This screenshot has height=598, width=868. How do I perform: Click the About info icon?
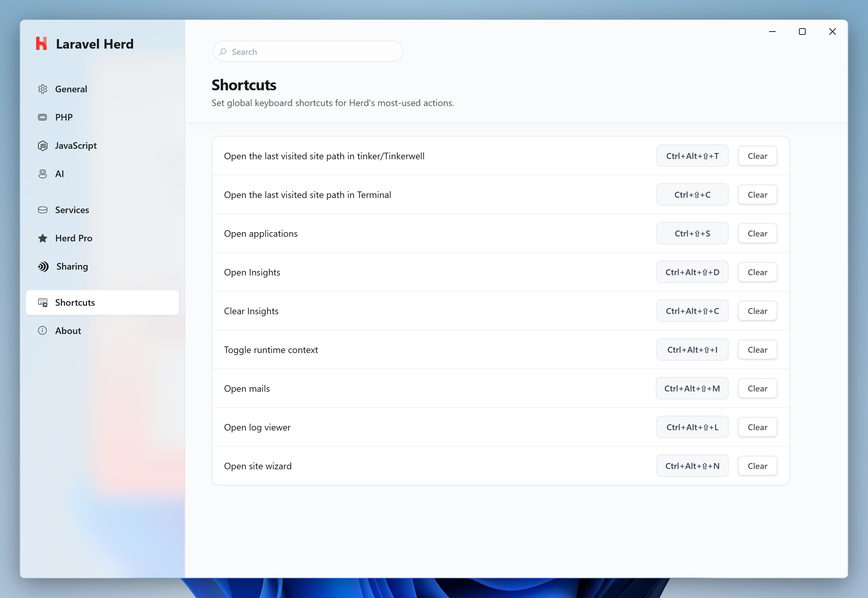(43, 330)
